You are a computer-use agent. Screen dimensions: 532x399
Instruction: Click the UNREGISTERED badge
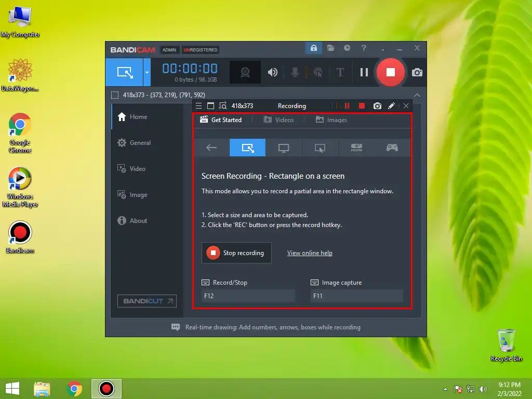point(201,50)
